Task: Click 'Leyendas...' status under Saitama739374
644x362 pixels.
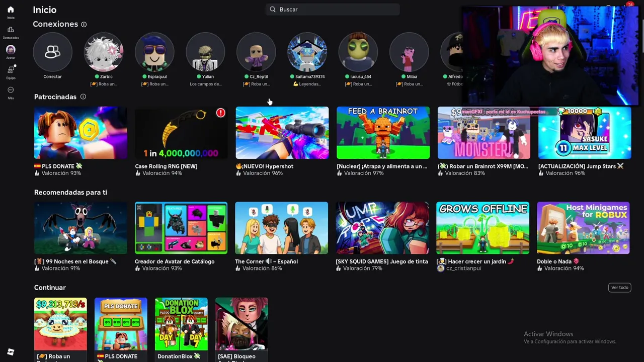Action: coord(307,84)
